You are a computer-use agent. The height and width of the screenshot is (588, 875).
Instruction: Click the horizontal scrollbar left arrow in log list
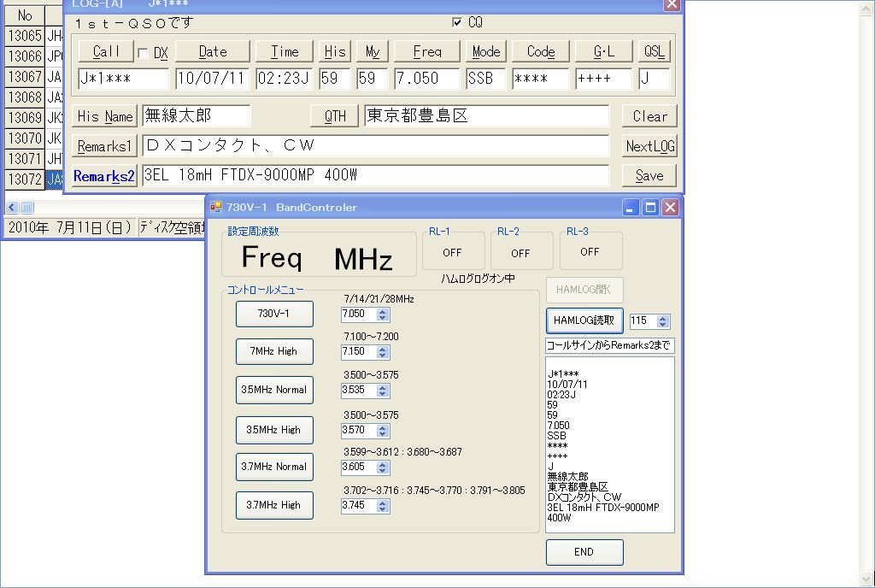(12, 208)
